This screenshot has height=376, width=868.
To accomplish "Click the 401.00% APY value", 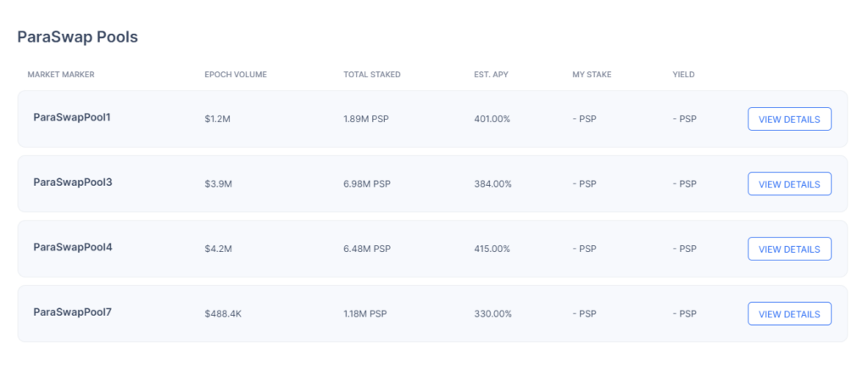I will click(492, 119).
